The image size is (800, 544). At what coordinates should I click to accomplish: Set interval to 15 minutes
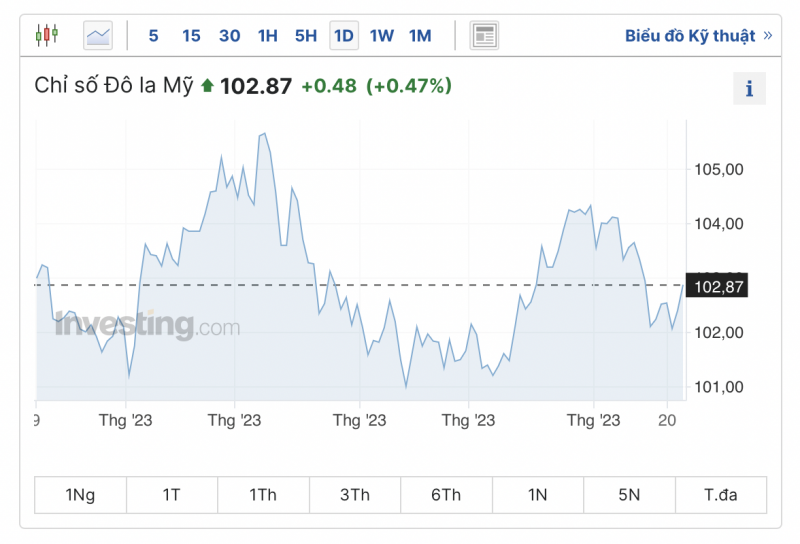point(191,36)
